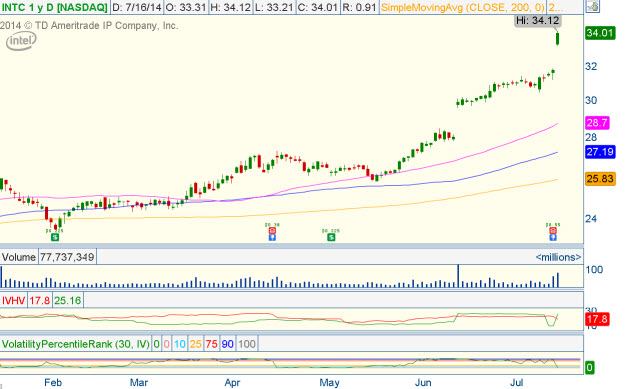Screen dimensions: 625x389
Task: Click the blue 90 value in VolatilityPercentileRank header
Action: [227, 344]
